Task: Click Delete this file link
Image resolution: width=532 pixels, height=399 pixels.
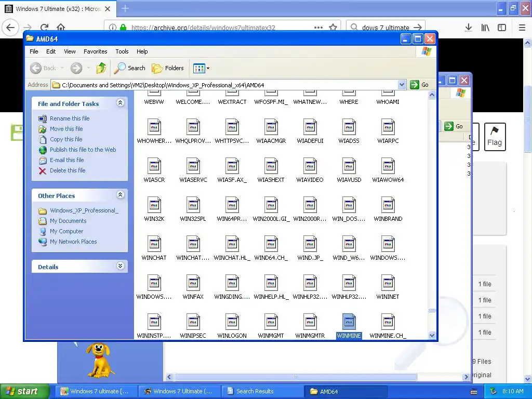Action: [x=68, y=170]
